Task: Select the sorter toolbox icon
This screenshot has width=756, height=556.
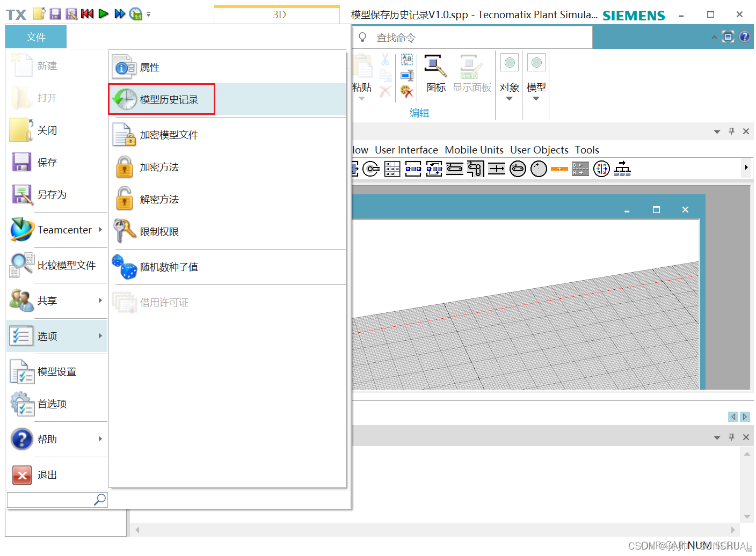Action: coord(434,169)
